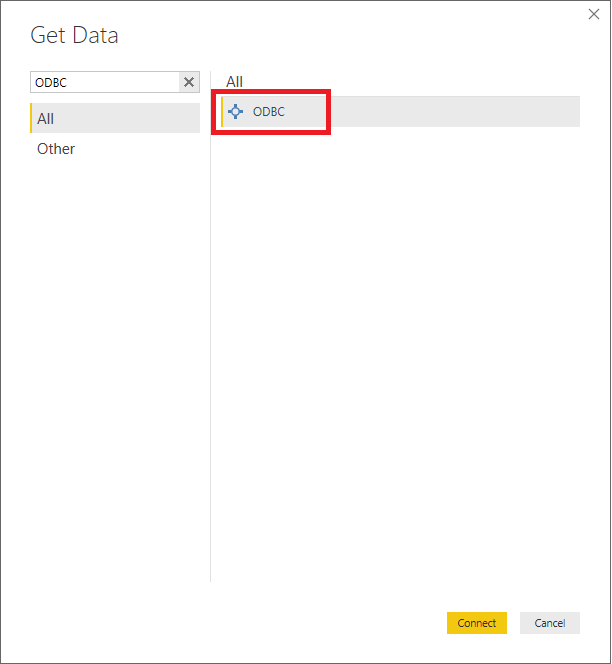Viewport: 612px width, 664px height.
Task: Close the Get Data dialog
Action: click(594, 14)
